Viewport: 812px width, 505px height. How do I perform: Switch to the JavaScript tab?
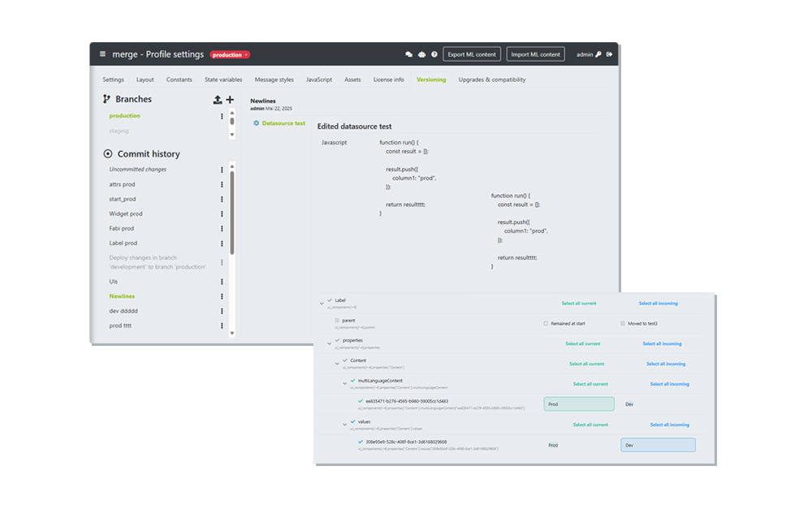318,80
